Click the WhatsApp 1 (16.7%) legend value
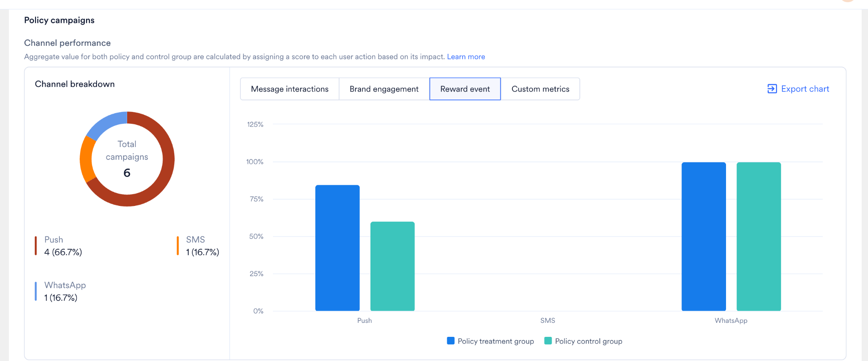The height and width of the screenshot is (361, 868). 61,298
